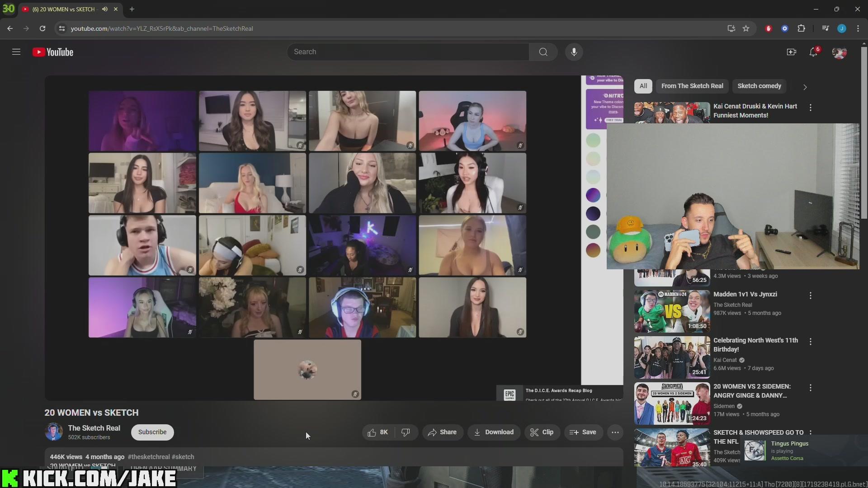The width and height of the screenshot is (868, 488).
Task: Open options for Kai Cenat Druski video
Action: pos(810,108)
